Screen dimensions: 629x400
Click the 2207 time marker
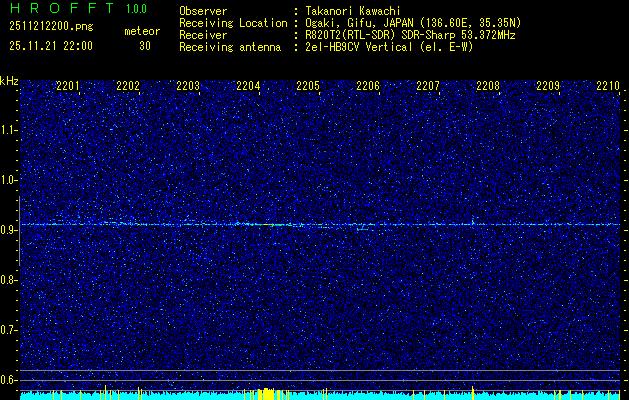pyautogui.click(x=428, y=85)
